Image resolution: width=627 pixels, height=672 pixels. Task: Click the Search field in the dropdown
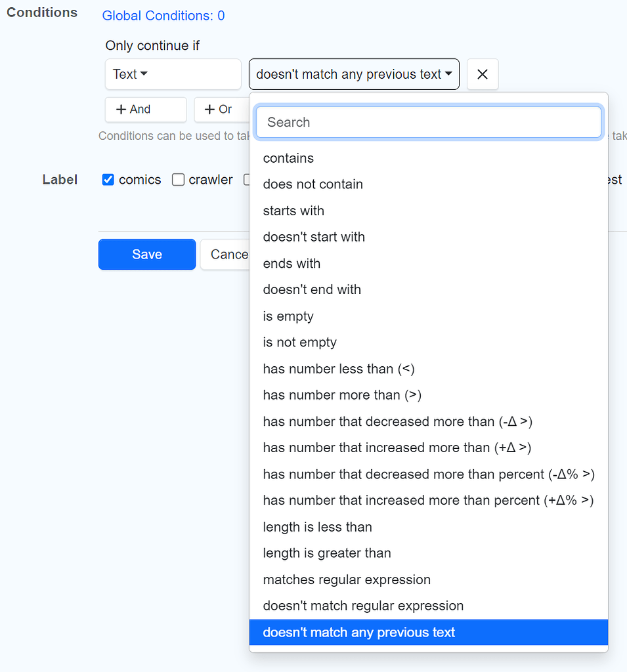429,122
